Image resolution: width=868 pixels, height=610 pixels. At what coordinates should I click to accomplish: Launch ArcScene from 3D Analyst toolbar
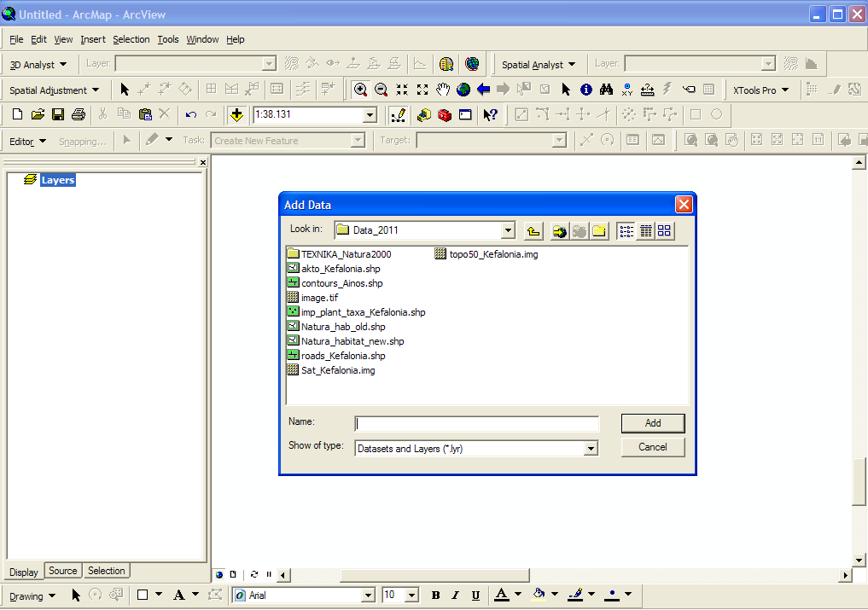point(446,64)
